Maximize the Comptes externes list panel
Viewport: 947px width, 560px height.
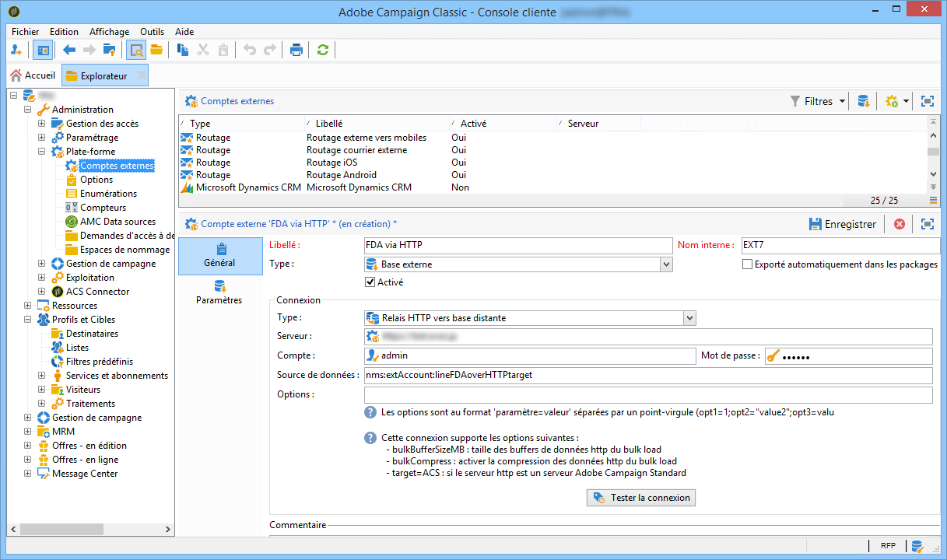[927, 101]
